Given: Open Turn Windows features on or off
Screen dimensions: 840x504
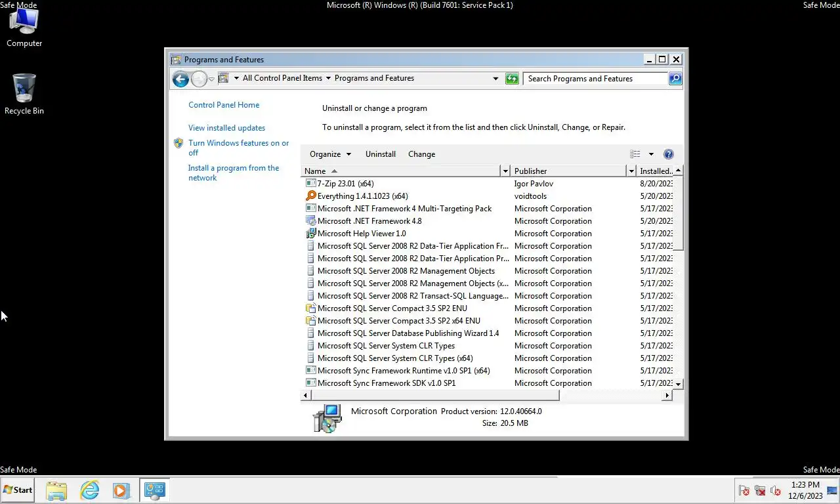Looking at the screenshot, I should (x=238, y=148).
